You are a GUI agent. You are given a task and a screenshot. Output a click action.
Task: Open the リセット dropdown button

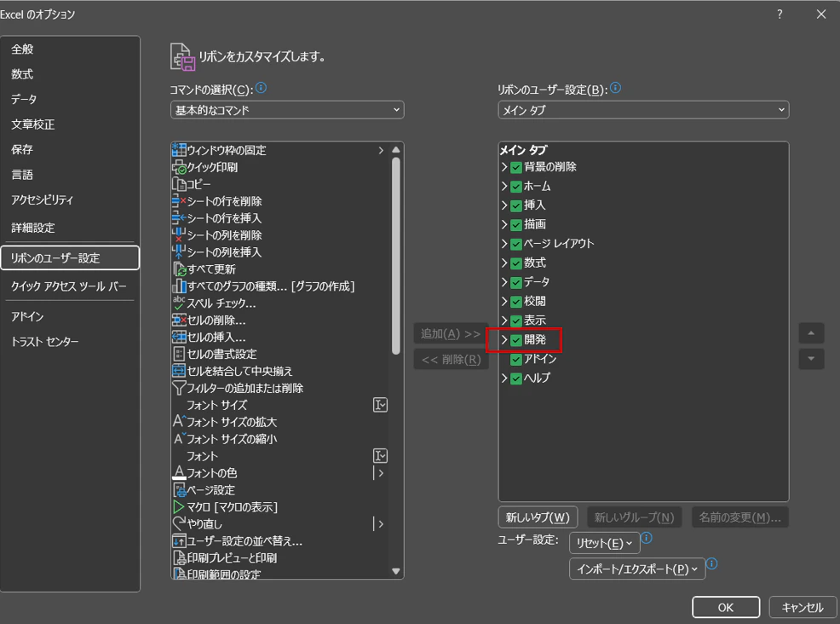point(604,543)
